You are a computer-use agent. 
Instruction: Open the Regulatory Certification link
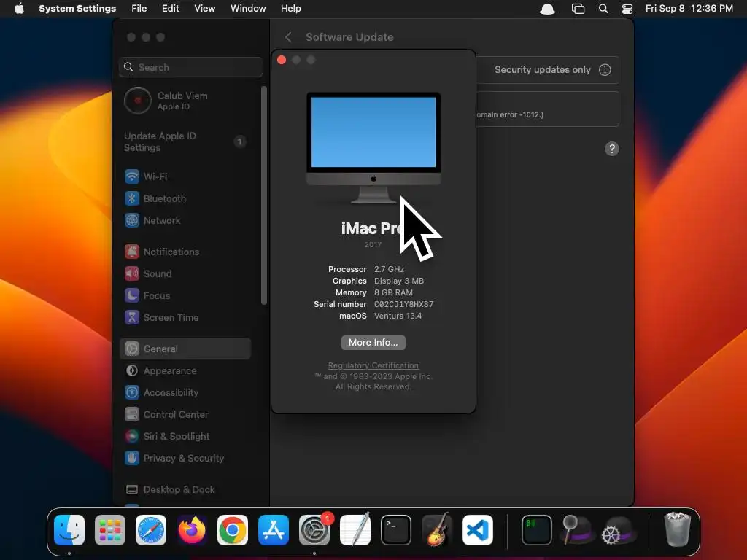373,365
